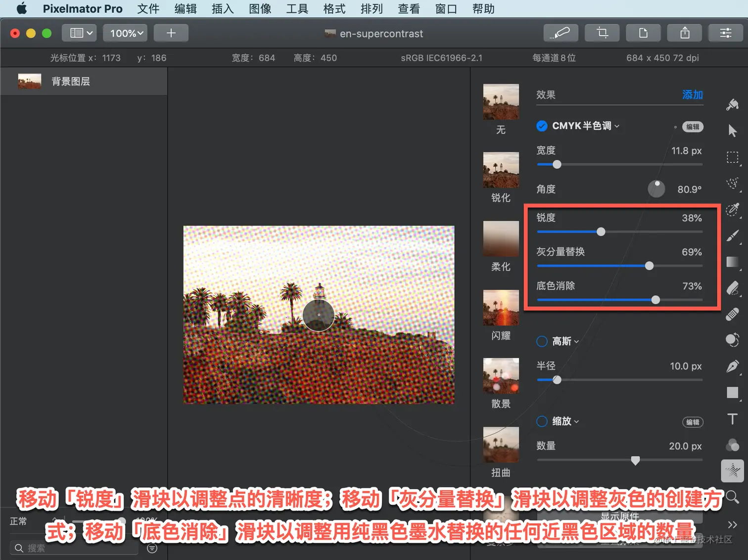Viewport: 748px width, 560px height.
Task: Select the Style (paint roller) tool
Action: tap(733, 104)
